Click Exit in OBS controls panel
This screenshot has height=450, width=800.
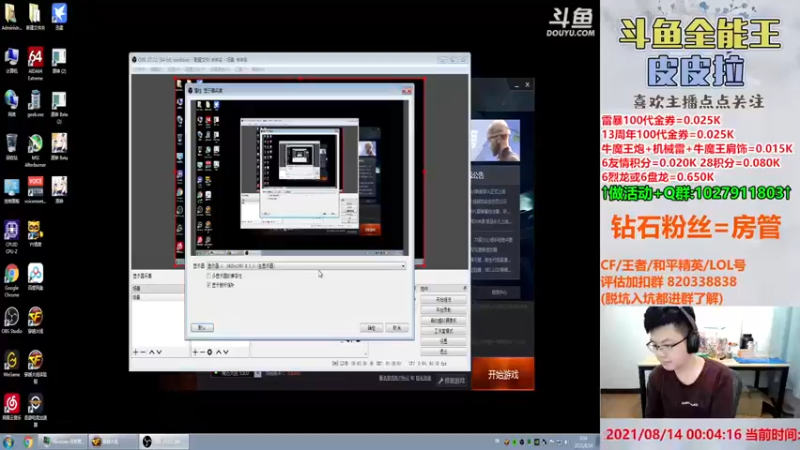[x=443, y=352]
